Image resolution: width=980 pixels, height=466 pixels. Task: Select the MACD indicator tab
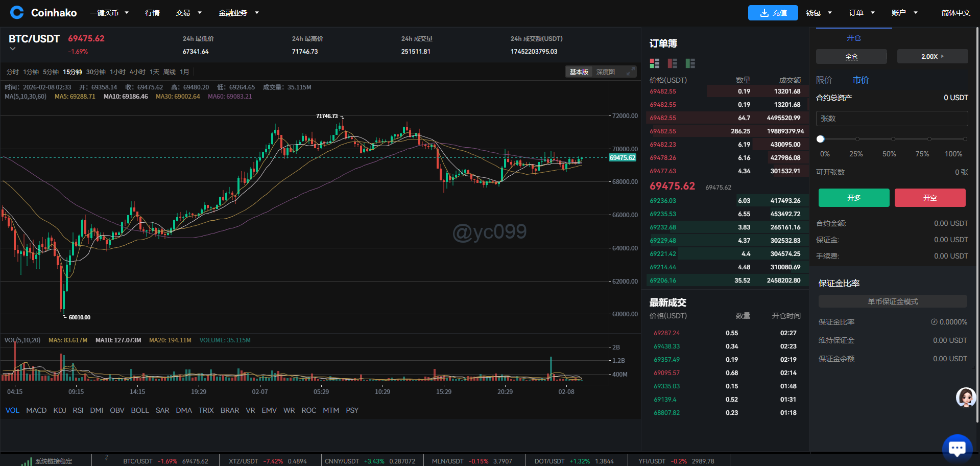click(36, 410)
